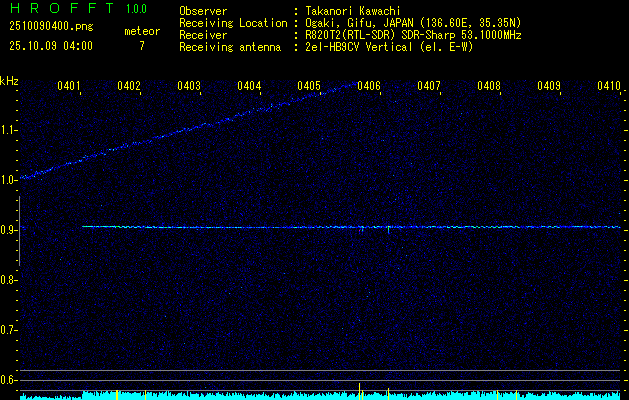Click the 'Receiver' field label
The image size is (629, 400).
point(203,35)
